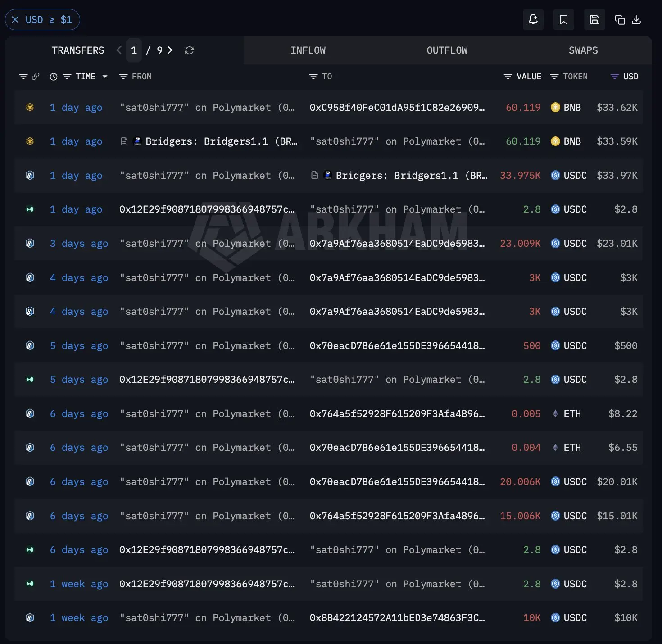Click the chain icon in the $500 row
Screen dimensions: 662x644
30,346
